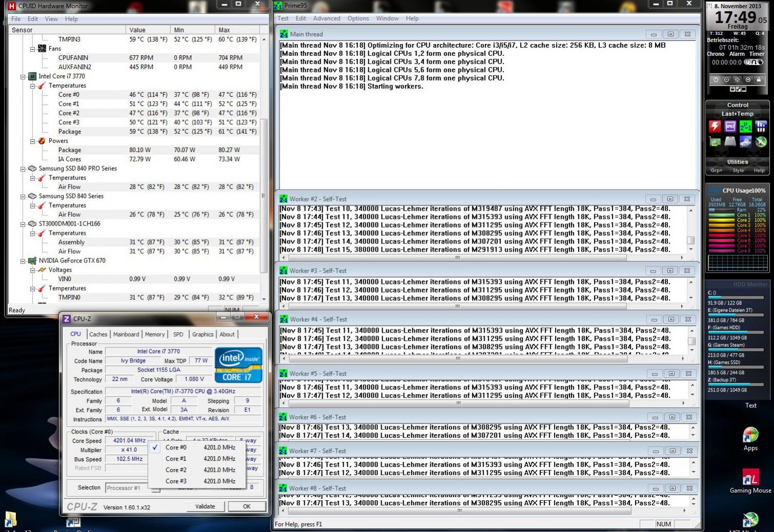Open the Processor #1 selection dropdown in CPU-Z

(132, 488)
